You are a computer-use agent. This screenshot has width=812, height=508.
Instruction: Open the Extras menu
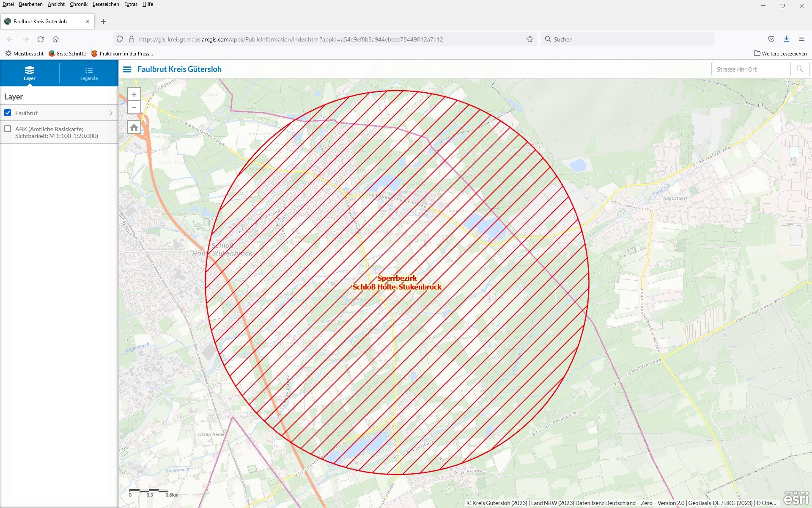tap(130, 4)
